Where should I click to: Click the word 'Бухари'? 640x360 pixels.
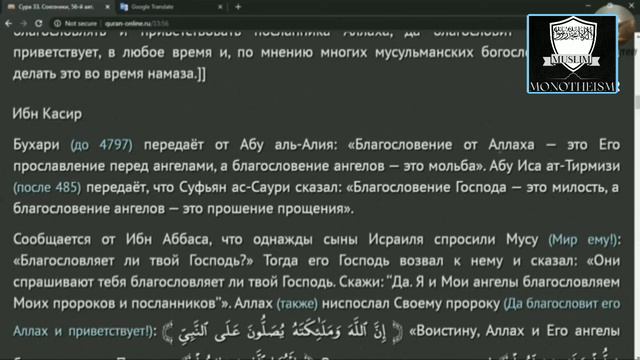(36, 144)
